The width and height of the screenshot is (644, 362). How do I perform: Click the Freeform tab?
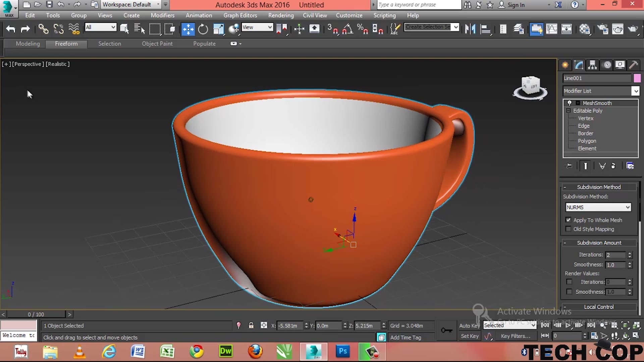66,43
